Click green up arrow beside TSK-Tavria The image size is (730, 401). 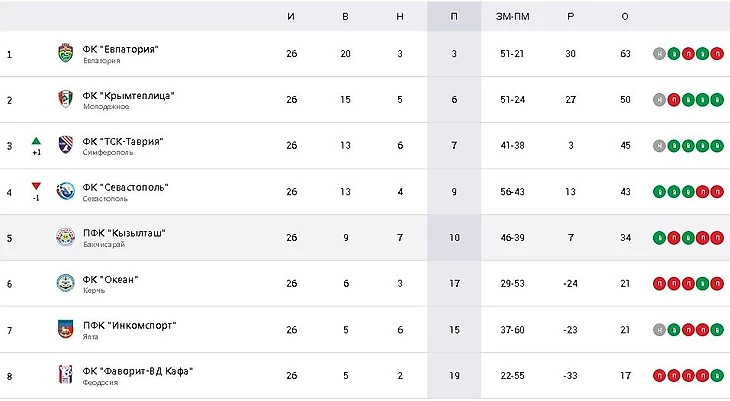click(x=36, y=140)
